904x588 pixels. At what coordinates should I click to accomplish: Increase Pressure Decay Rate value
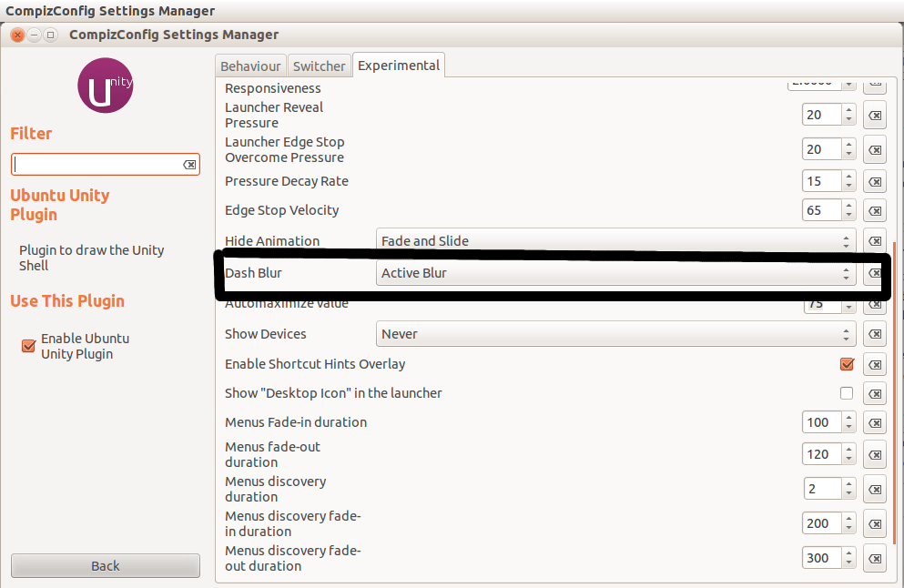pyautogui.click(x=848, y=176)
